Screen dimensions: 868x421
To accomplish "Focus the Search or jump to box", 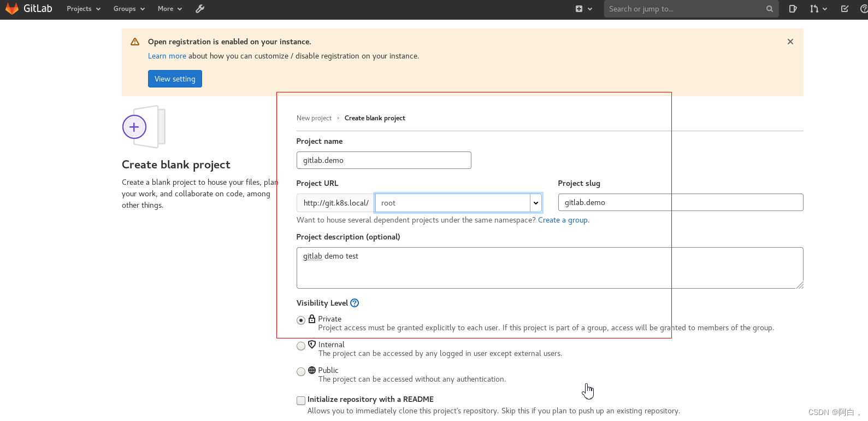I will (x=686, y=9).
